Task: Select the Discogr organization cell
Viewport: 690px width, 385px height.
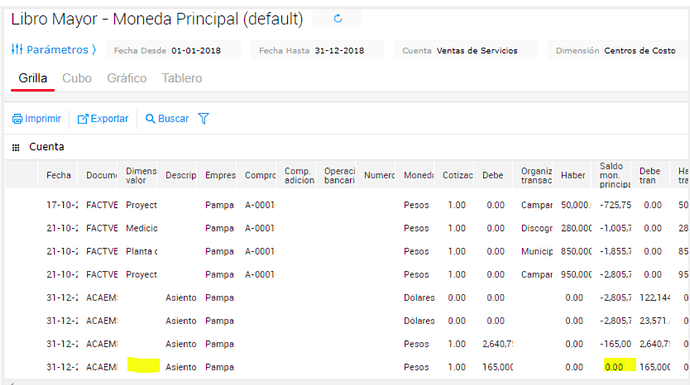Action: pyautogui.click(x=537, y=228)
